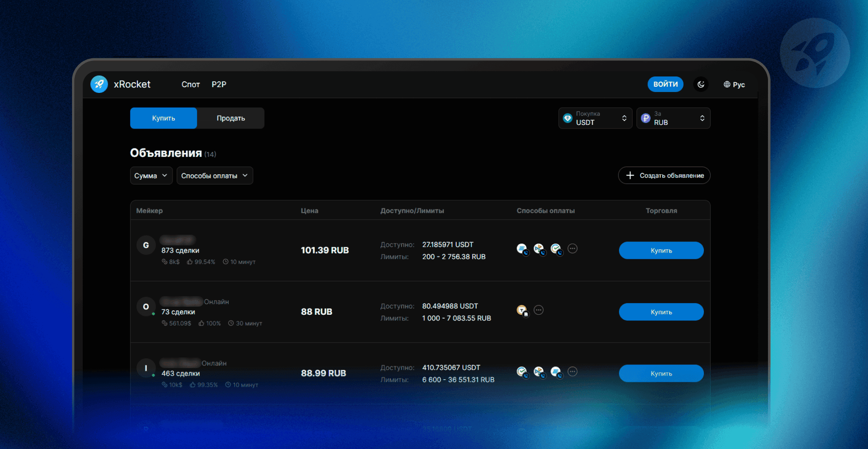Click Купить button for 88.99 RUB offer
Screen dimensions: 868x449
click(x=661, y=373)
